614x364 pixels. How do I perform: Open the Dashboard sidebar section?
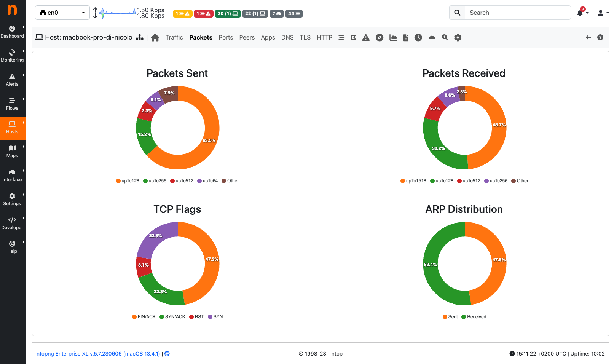click(x=12, y=32)
